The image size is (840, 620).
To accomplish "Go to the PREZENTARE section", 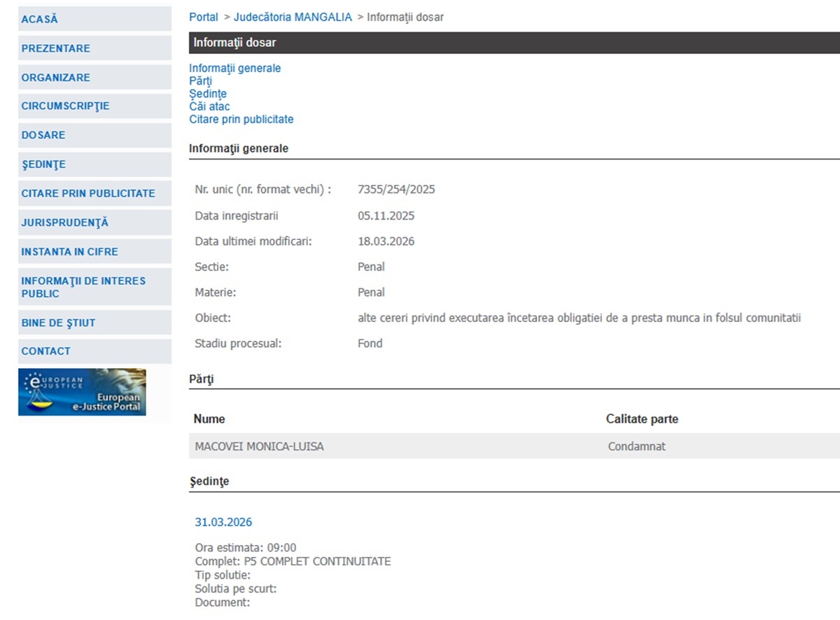I will click(56, 48).
